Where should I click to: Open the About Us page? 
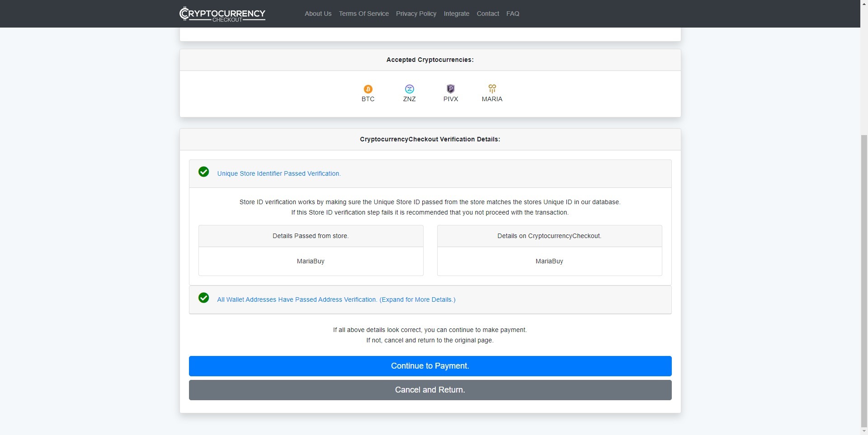(x=318, y=14)
